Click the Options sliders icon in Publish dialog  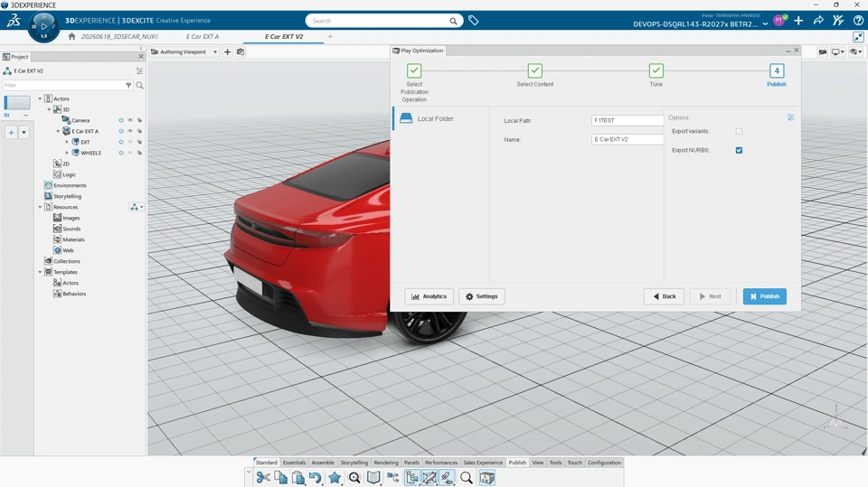click(790, 117)
